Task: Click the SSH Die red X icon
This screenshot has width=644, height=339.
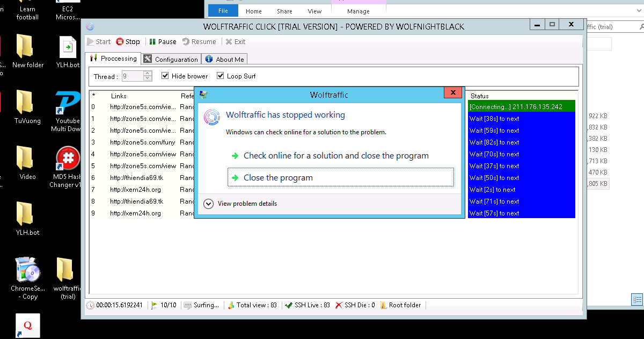Action: [339, 305]
